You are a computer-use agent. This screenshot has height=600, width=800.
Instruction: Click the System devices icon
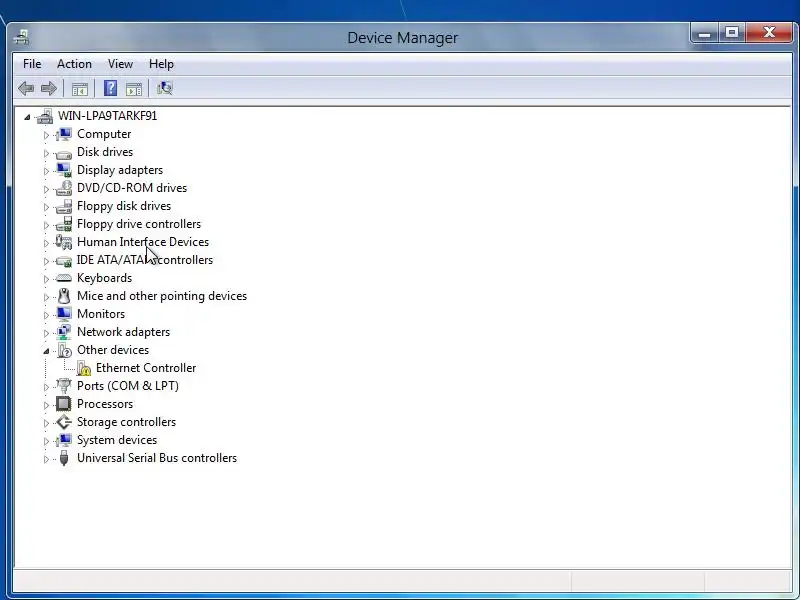(64, 440)
